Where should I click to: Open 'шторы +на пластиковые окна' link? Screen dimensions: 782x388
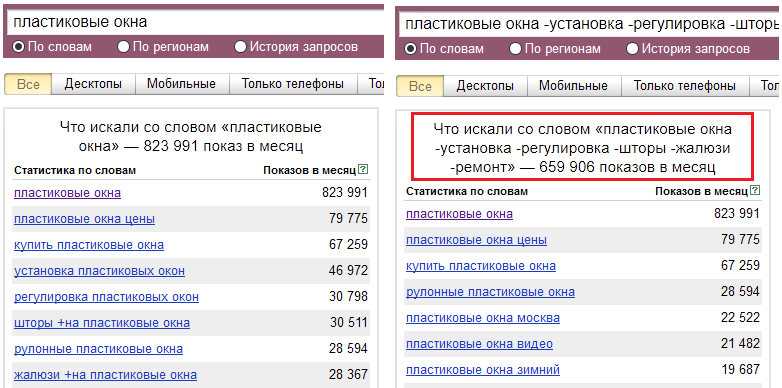click(102, 323)
